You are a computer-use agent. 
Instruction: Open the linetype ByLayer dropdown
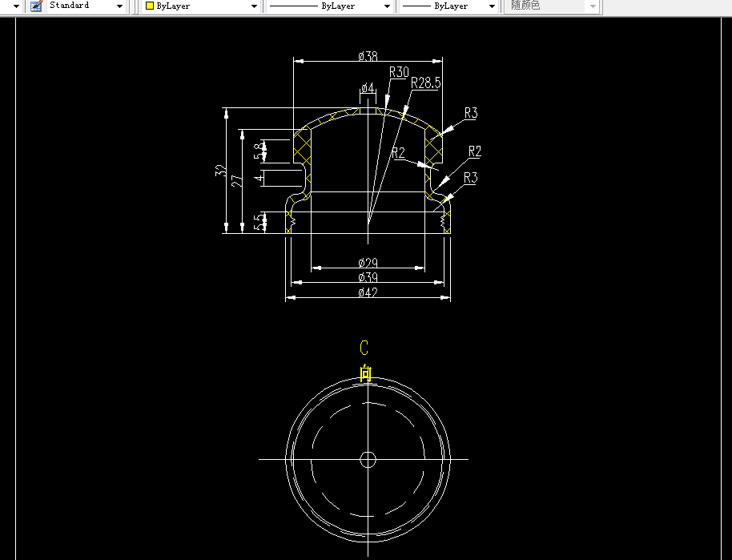[x=387, y=6]
